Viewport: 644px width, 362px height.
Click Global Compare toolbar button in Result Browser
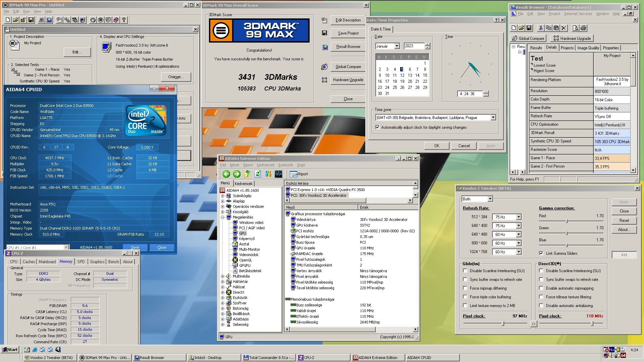coord(528,39)
